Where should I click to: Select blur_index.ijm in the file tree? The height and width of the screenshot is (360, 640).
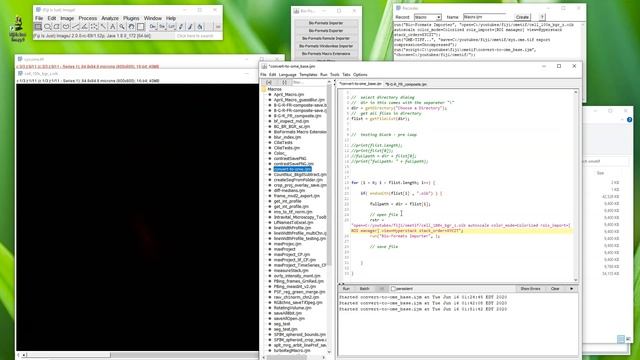point(287,137)
